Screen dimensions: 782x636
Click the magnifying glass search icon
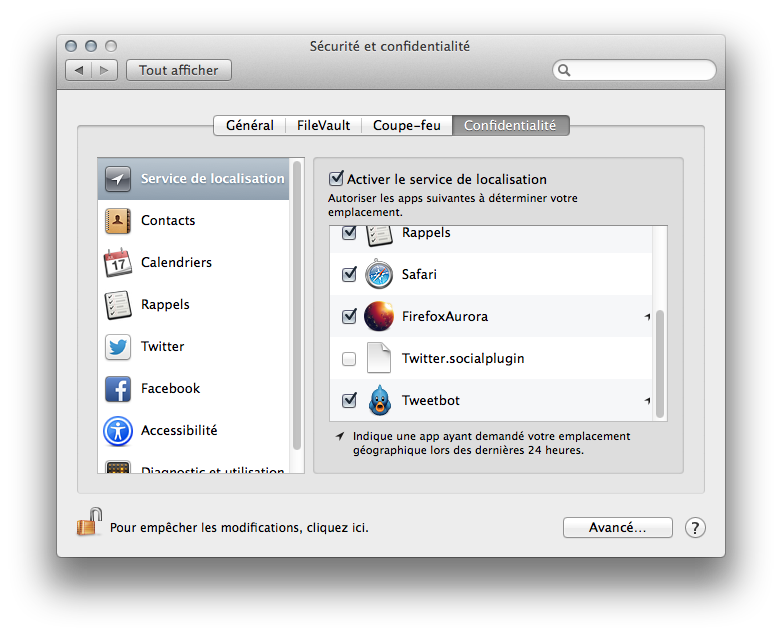(x=564, y=70)
